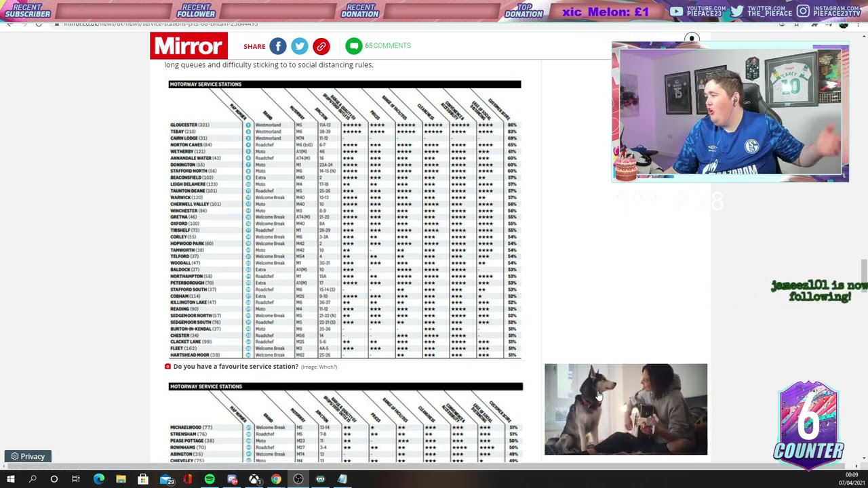868x488 pixels.
Task: Launch Microsoft Edge from the taskbar
Action: (99, 480)
